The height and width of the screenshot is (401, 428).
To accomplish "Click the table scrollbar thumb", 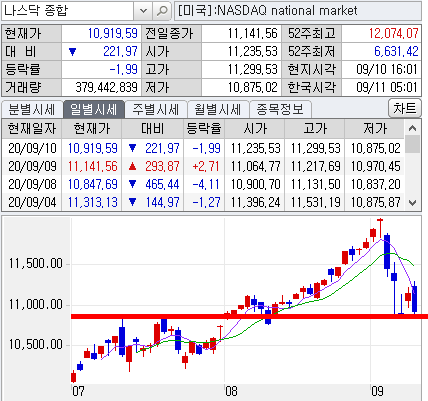I will 412,144.
